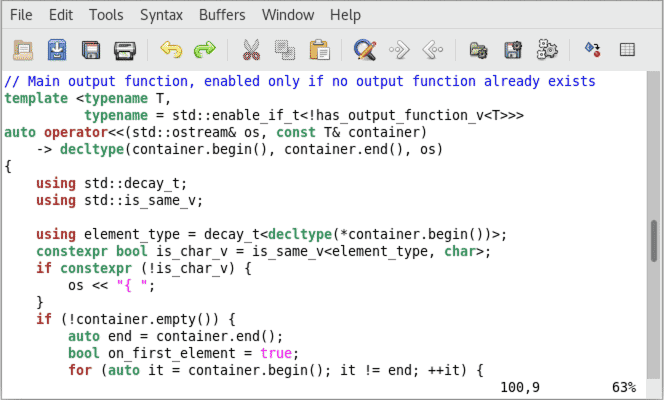The height and width of the screenshot is (400, 664).
Task: Open the Syntax menu
Action: click(x=161, y=15)
